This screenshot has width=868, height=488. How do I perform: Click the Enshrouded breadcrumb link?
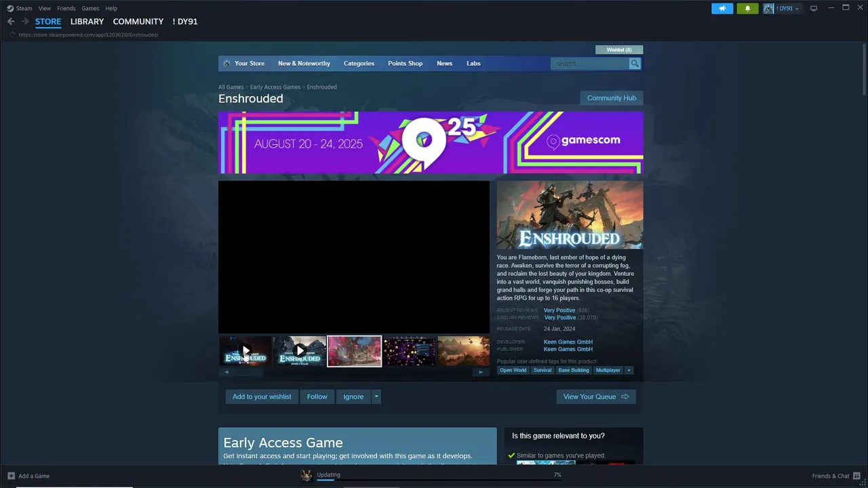(x=322, y=87)
